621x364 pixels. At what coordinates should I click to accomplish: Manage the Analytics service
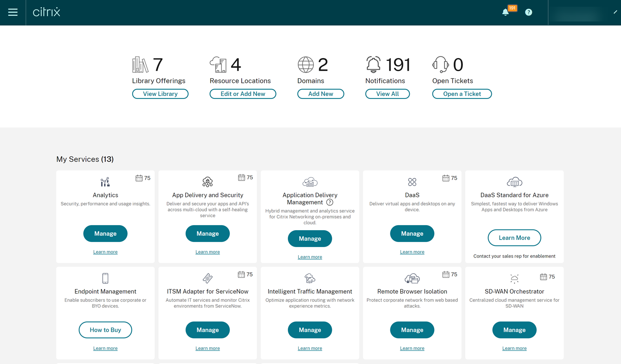pos(105,234)
